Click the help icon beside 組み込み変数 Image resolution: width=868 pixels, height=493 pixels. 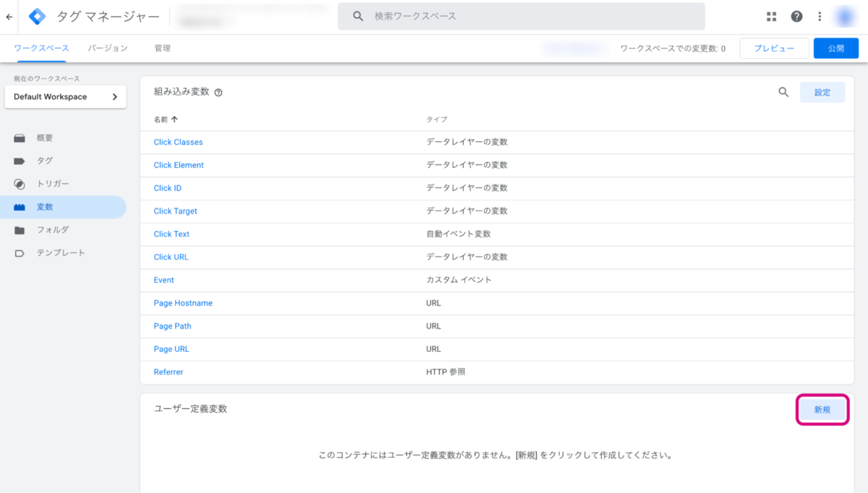(x=218, y=93)
